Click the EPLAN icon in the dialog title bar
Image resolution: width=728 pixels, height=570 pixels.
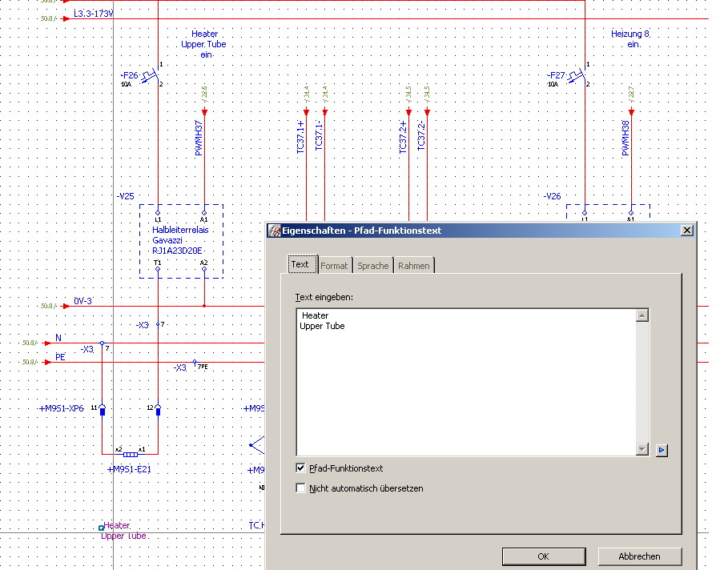[275, 231]
